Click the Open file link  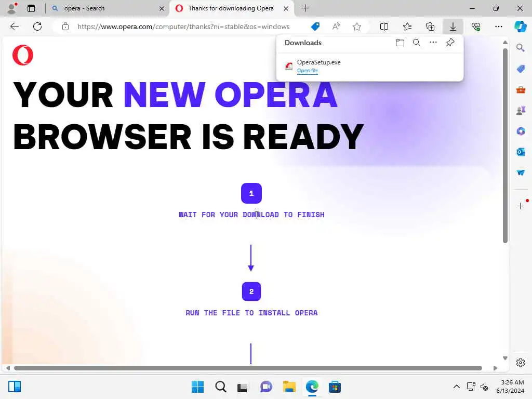click(x=308, y=71)
